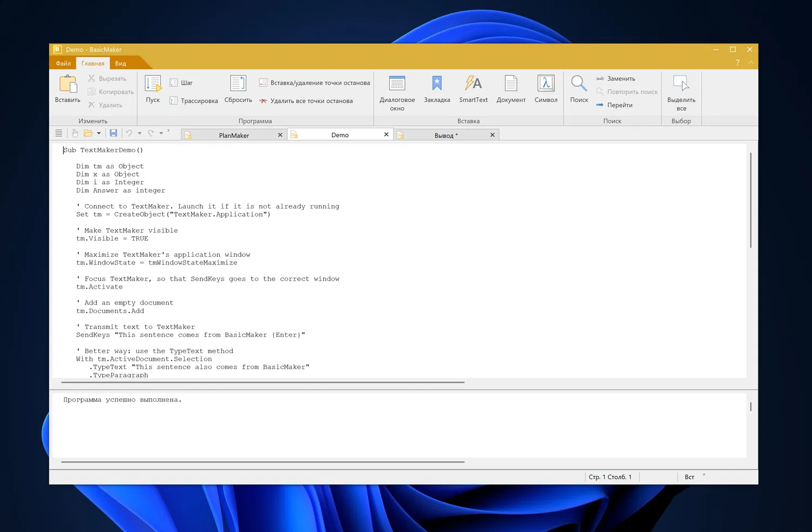Open Поиск with the magnifier icon
This screenshot has height=532, width=812.
(579, 84)
